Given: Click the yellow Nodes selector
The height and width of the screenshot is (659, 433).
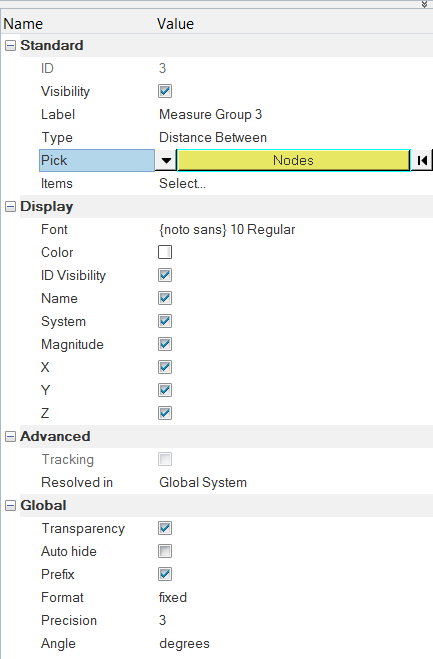Looking at the screenshot, I should click(x=293, y=160).
